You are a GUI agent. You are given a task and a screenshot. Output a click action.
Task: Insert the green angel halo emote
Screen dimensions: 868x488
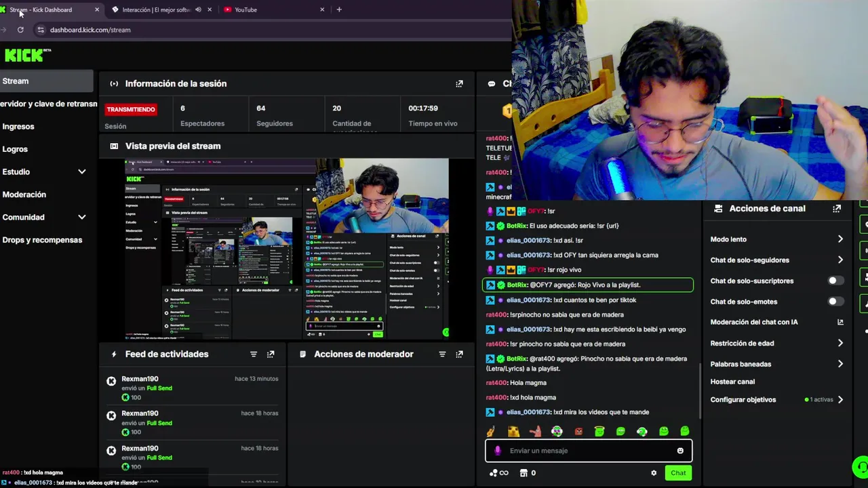pyautogui.click(x=599, y=431)
